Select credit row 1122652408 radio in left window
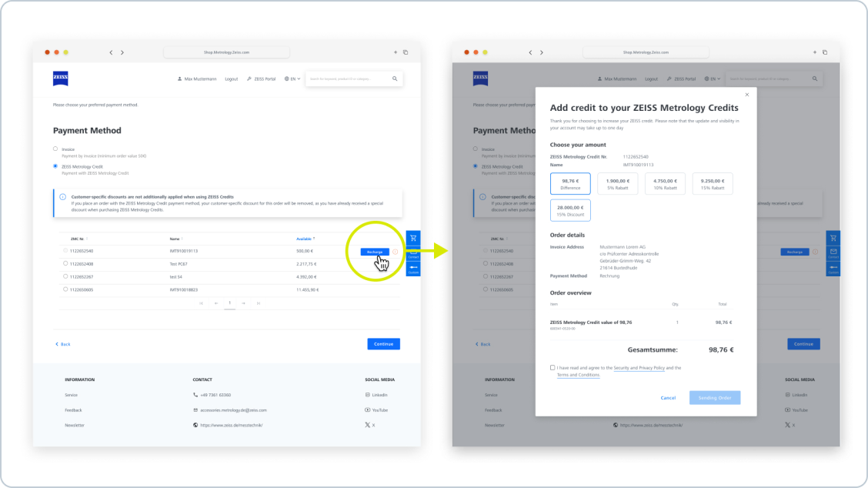 click(65, 263)
